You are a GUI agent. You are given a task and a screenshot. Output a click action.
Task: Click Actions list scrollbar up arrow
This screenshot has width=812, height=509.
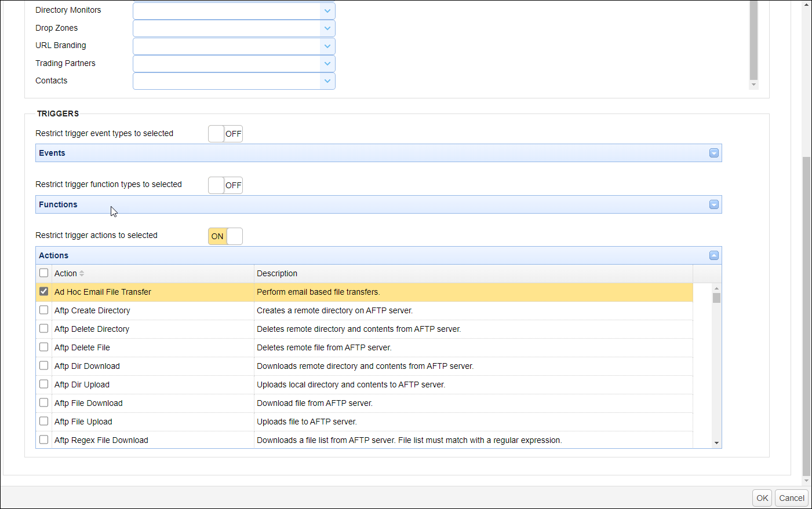717,288
